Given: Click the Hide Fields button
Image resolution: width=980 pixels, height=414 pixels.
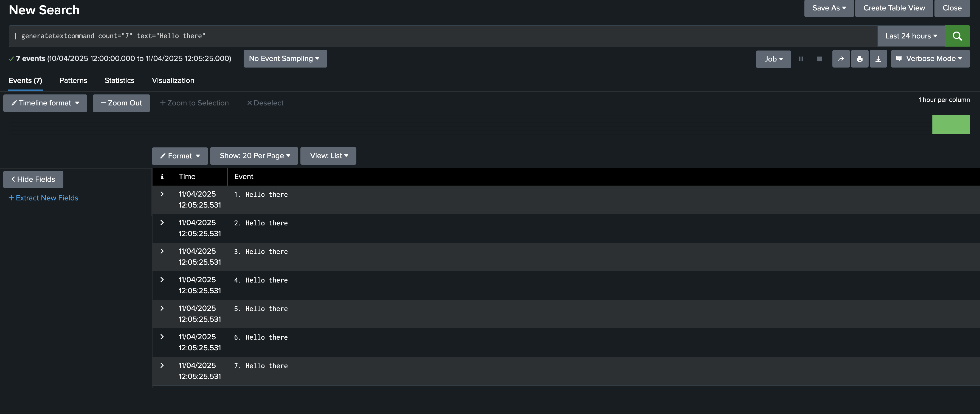Looking at the screenshot, I should click(x=33, y=179).
